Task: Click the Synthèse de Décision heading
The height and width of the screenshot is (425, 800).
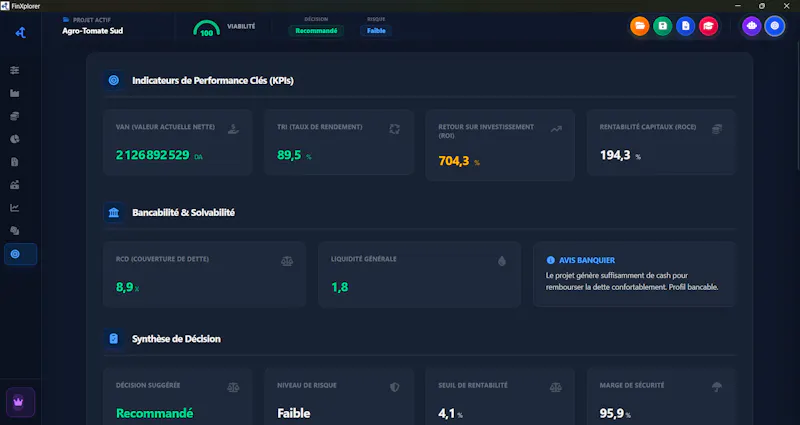Action: pos(176,339)
